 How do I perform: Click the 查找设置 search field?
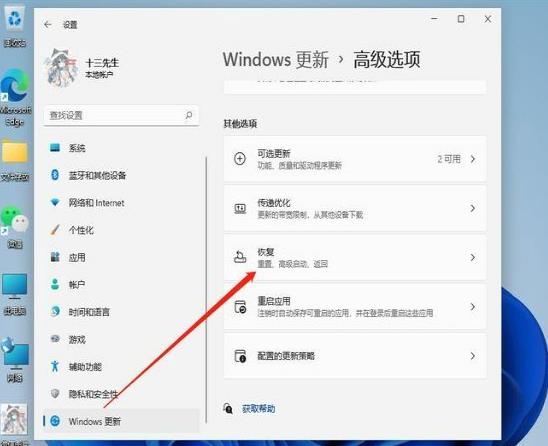pos(121,115)
